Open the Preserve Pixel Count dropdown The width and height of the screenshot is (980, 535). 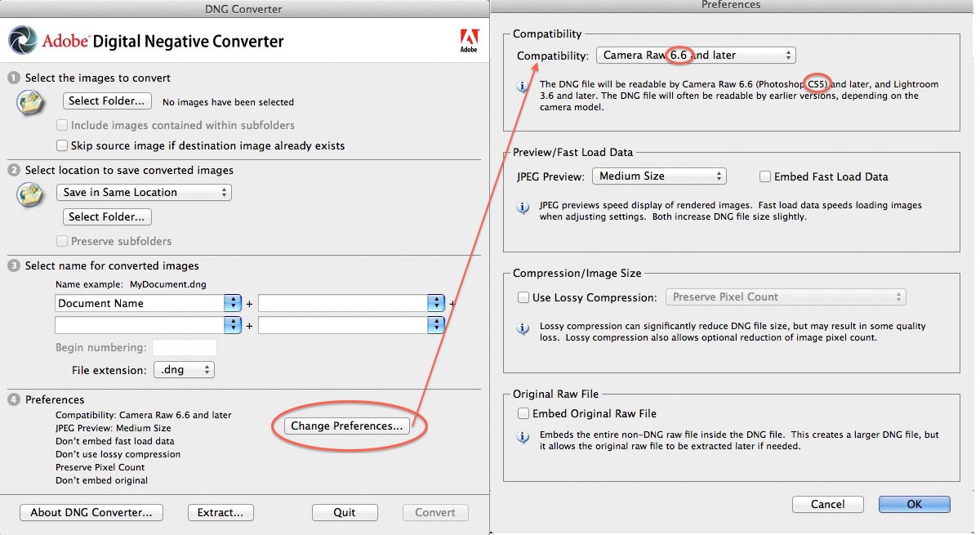click(x=786, y=297)
